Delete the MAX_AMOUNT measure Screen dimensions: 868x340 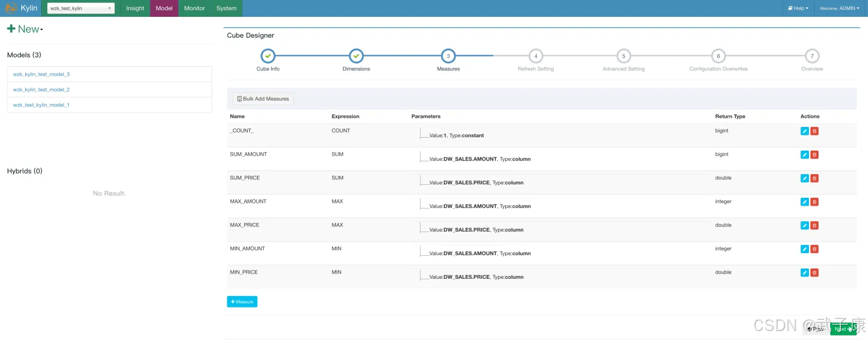coord(814,202)
